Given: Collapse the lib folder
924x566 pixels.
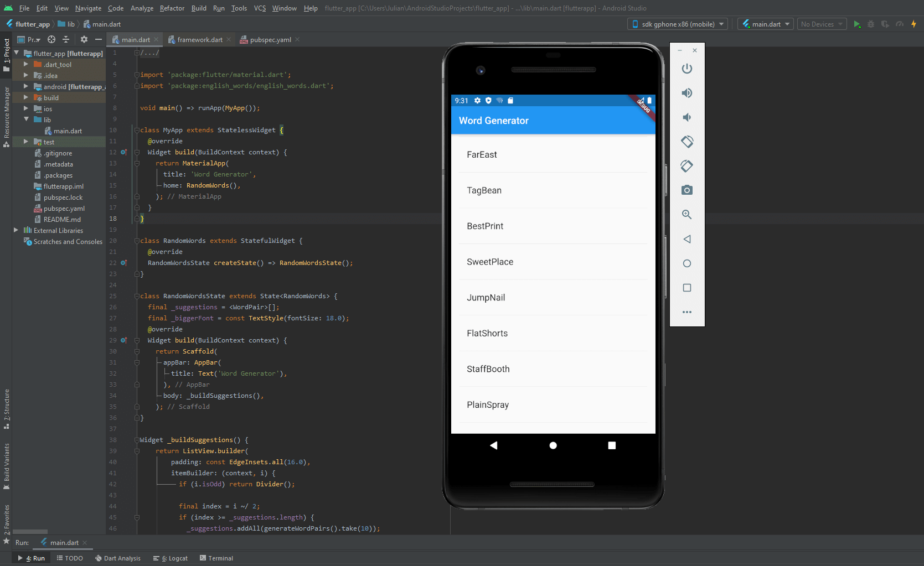Looking at the screenshot, I should point(26,120).
